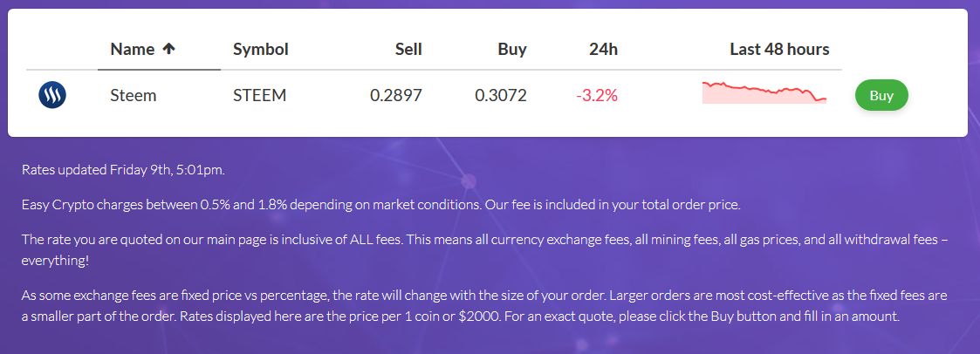
Task: Click the sort arrow beside Name
Action: point(168,50)
